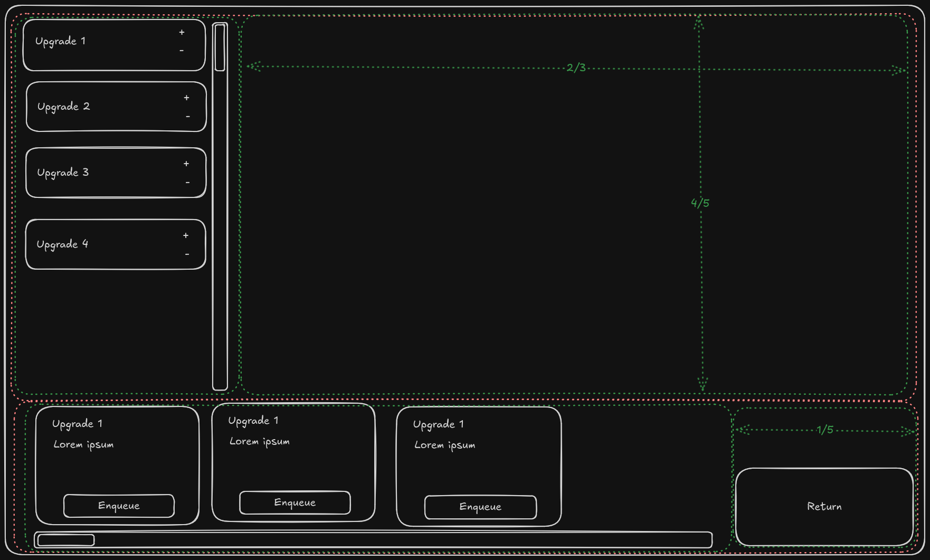This screenshot has height=560, width=930.
Task: Click the plus icon on Upgrade 1
Action: pyautogui.click(x=182, y=32)
